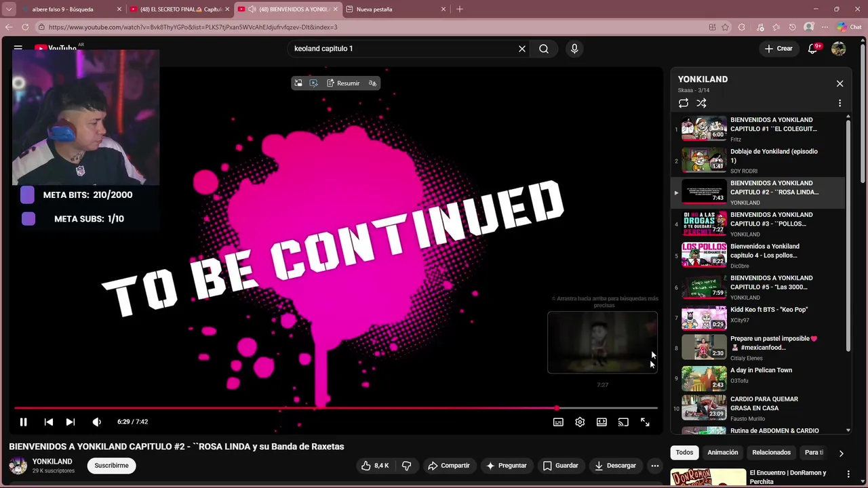Save video with Guardar button
Image resolution: width=868 pixels, height=488 pixels.
pyautogui.click(x=560, y=466)
